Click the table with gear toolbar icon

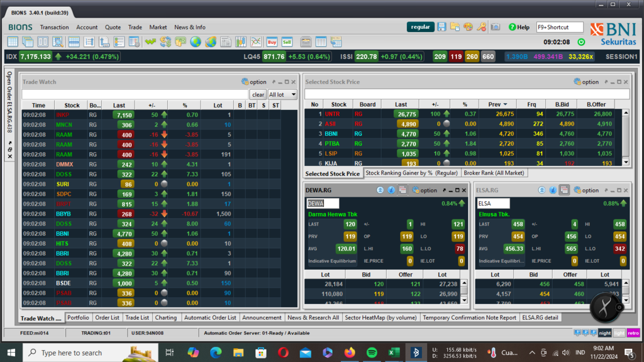pyautogui.click(x=134, y=42)
